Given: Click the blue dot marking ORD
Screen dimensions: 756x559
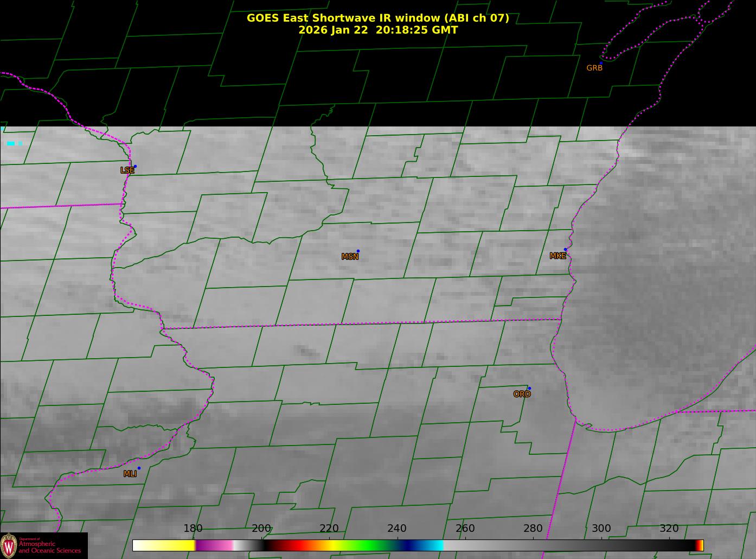Looking at the screenshot, I should 529,389.
